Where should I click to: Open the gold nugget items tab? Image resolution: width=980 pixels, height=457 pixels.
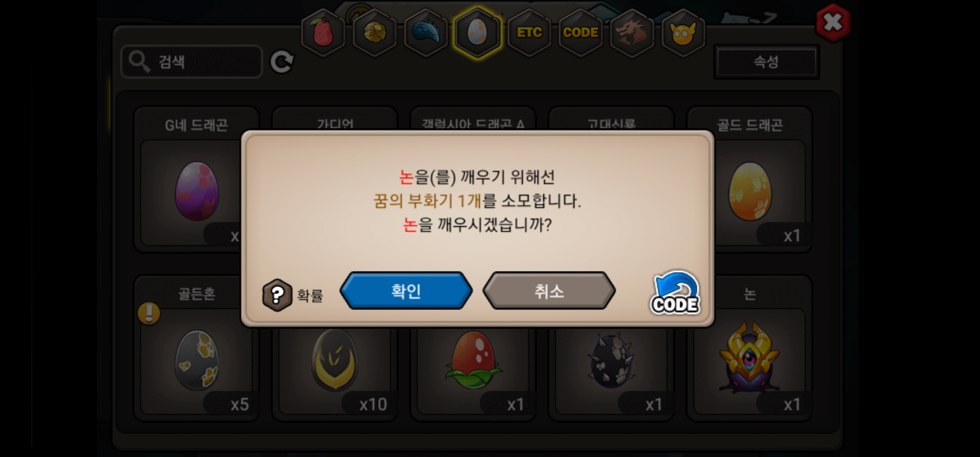pyautogui.click(x=374, y=33)
